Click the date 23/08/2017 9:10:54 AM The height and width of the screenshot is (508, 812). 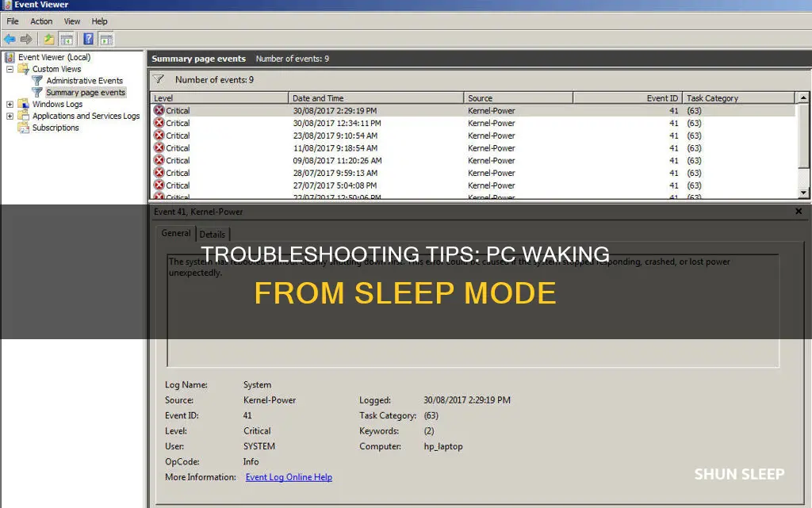(335, 136)
